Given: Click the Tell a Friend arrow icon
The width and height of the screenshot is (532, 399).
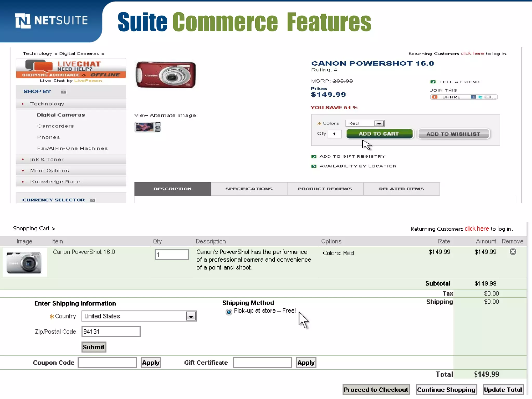Looking at the screenshot, I should (433, 82).
